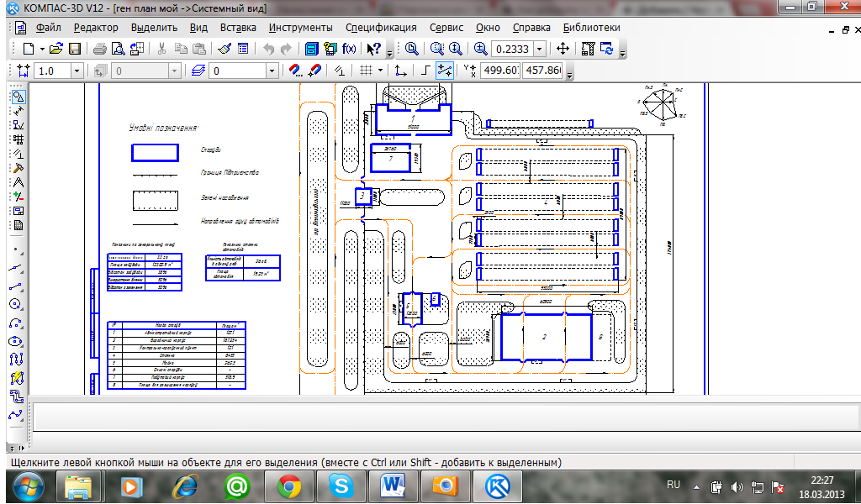Paste from the clipboard

tap(199, 49)
